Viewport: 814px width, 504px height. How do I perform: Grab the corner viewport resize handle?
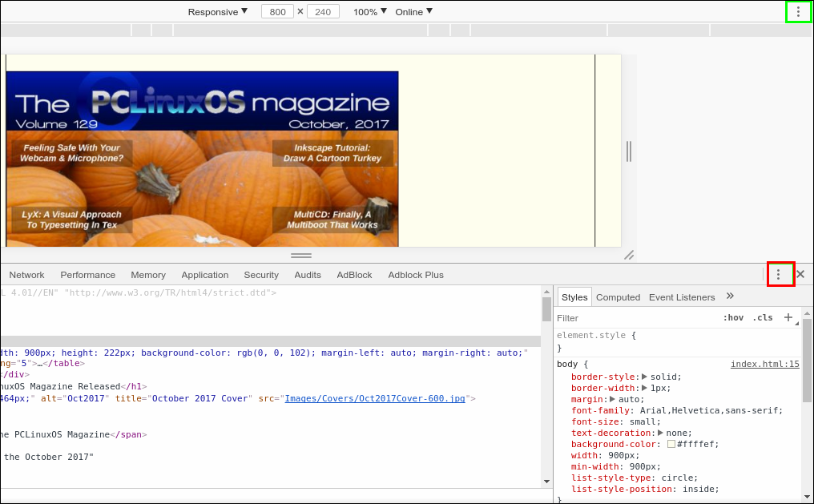[x=629, y=255]
